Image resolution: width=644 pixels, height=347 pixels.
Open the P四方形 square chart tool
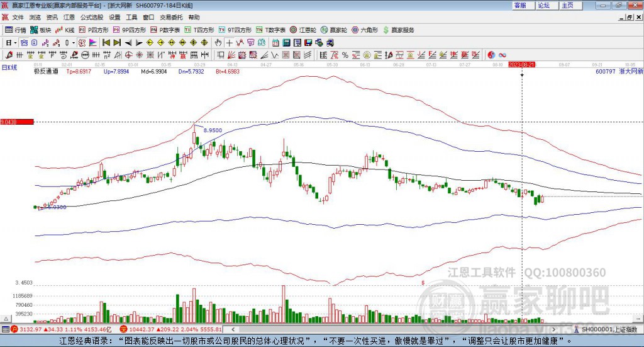tap(95, 30)
